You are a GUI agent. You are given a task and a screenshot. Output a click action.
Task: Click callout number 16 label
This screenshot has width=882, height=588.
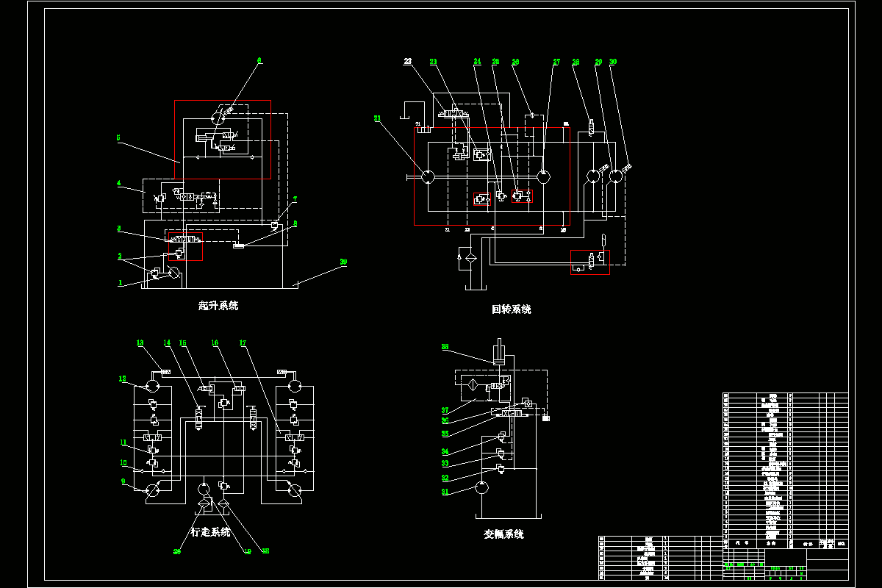[x=215, y=343]
